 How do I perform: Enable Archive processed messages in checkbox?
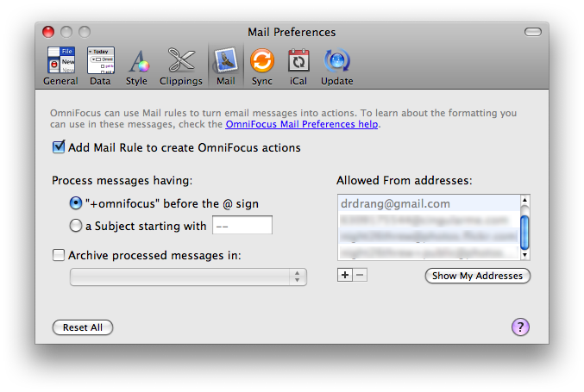coord(59,255)
